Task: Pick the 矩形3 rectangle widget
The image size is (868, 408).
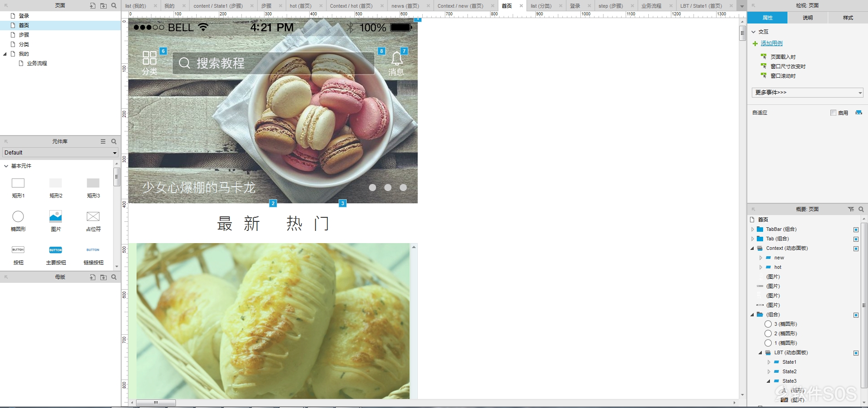Action: tap(93, 188)
